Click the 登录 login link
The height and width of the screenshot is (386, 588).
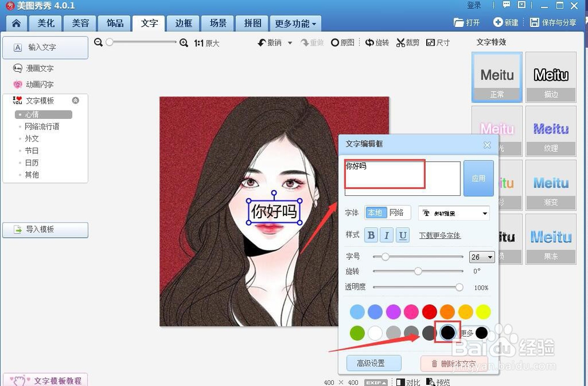coord(474,5)
